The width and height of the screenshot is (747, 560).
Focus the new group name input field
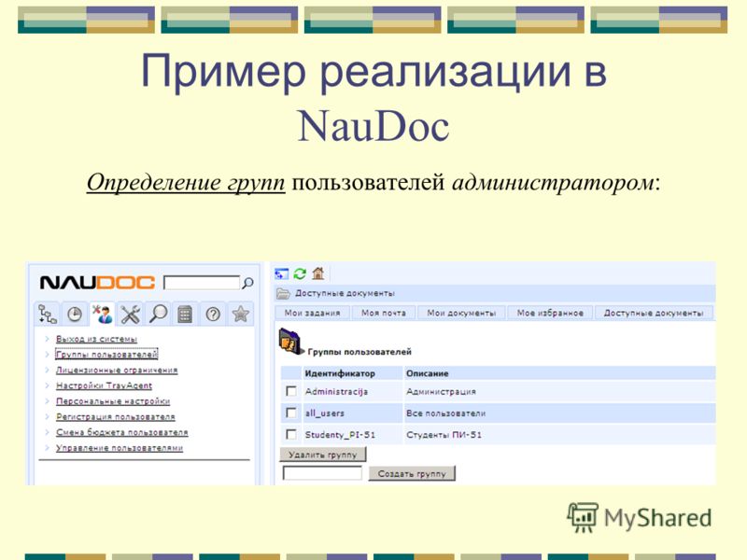pyautogui.click(x=322, y=473)
